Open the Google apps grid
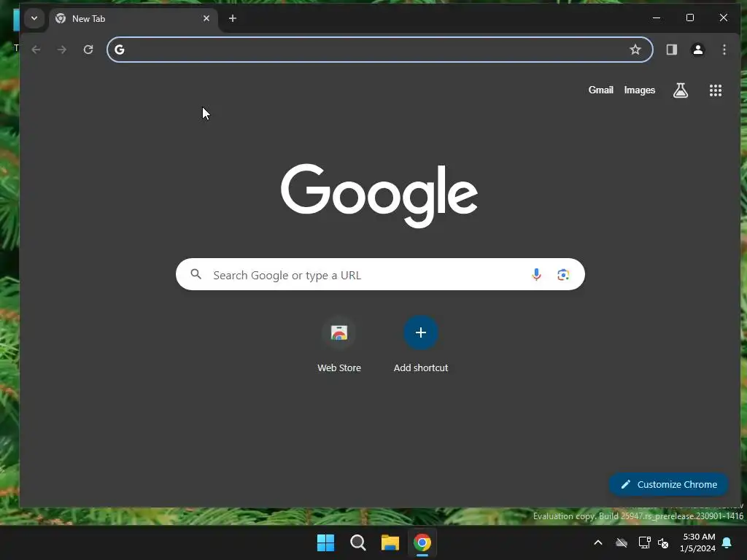The height and width of the screenshot is (560, 747). pyautogui.click(x=716, y=90)
